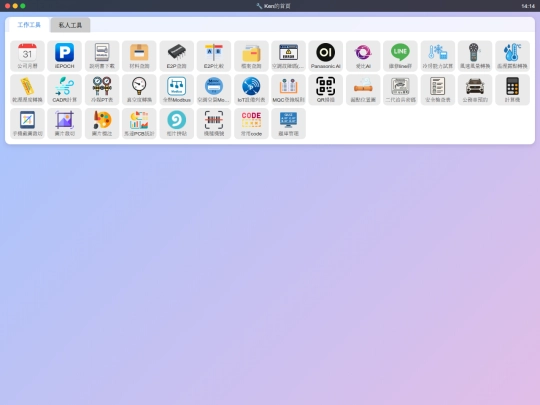540x405 pixels.
Task: Open the calculator tile
Action: pos(512,90)
